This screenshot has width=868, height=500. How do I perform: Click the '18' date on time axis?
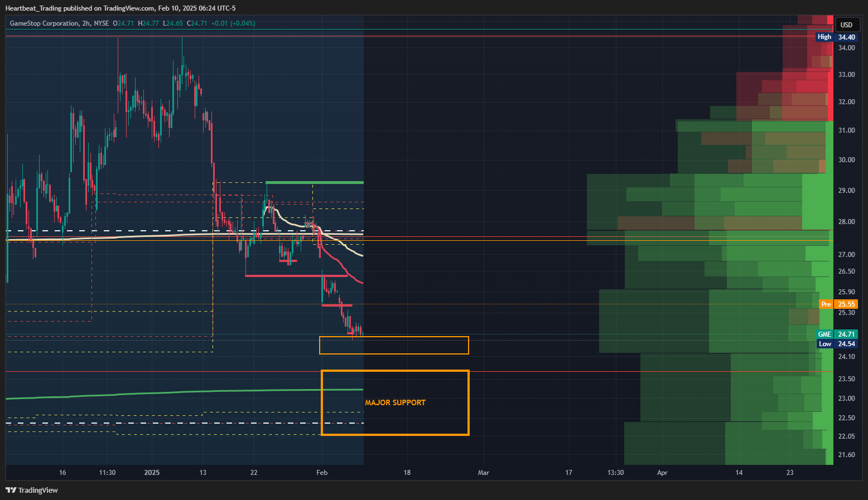[407, 473]
